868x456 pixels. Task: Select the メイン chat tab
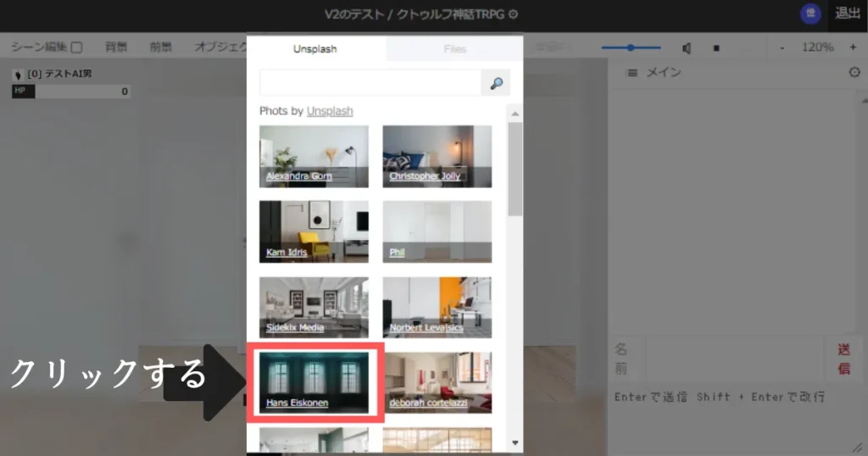(664, 73)
